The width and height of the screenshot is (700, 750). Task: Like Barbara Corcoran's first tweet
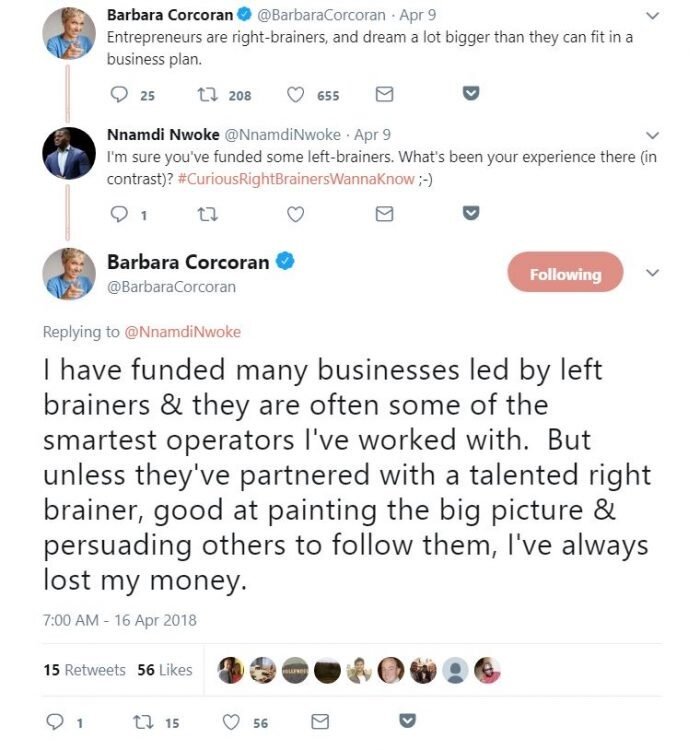click(296, 95)
